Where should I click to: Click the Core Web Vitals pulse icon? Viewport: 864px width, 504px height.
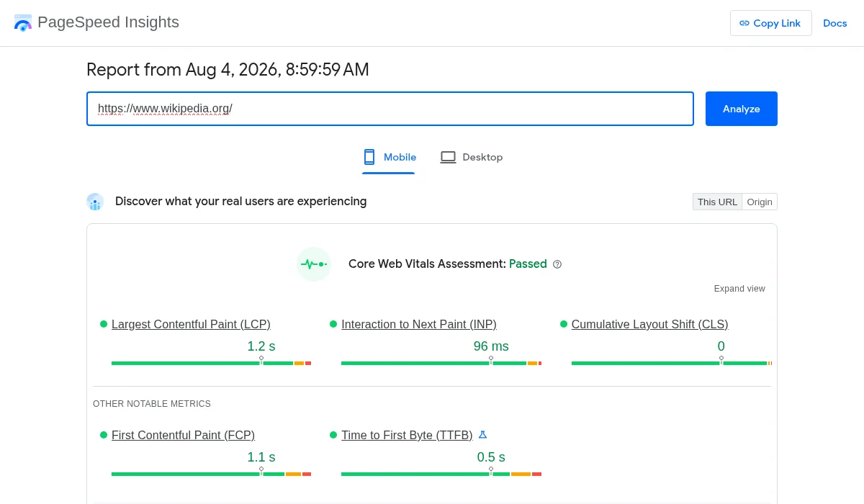click(x=314, y=264)
